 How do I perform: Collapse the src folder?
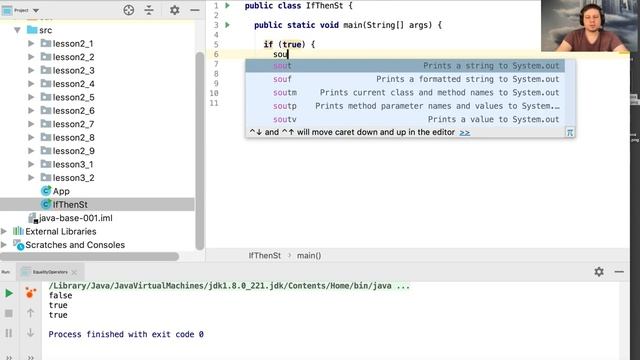[x=17, y=30]
